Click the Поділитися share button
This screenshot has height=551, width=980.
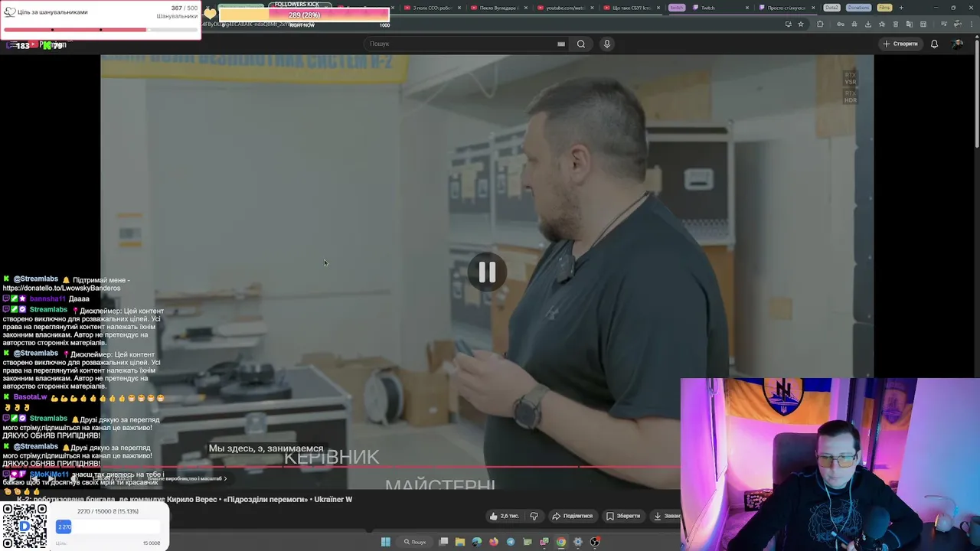[x=573, y=516]
